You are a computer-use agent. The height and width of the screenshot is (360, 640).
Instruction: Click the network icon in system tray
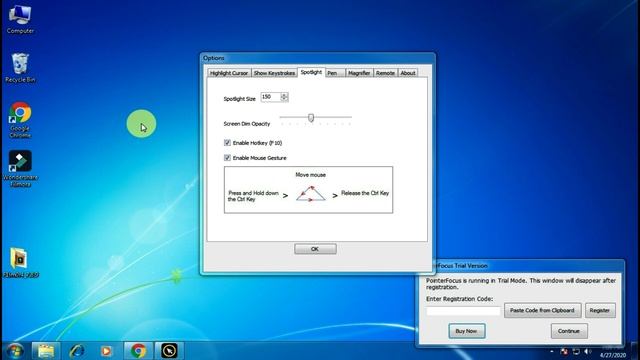576,351
